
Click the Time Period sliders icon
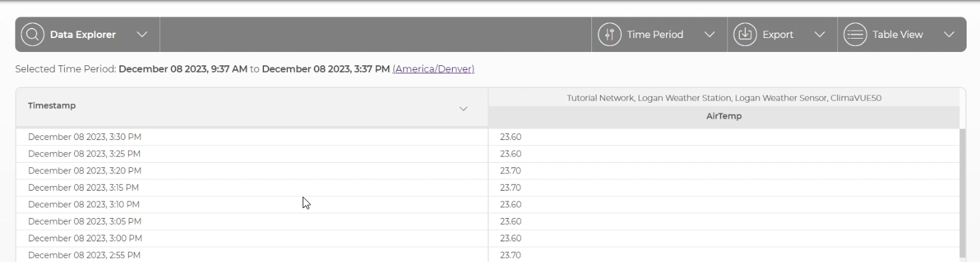(x=609, y=35)
